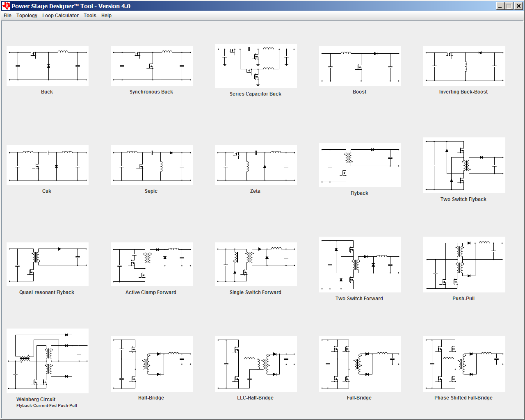
Task: Pick the LLC-Half-Bridge schematic
Action: point(256,364)
